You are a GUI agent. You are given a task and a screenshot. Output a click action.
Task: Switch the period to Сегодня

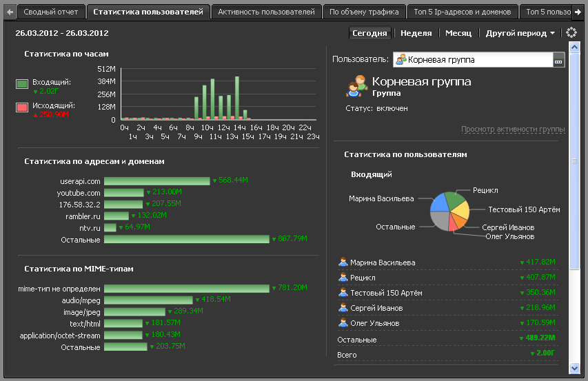[x=370, y=33]
